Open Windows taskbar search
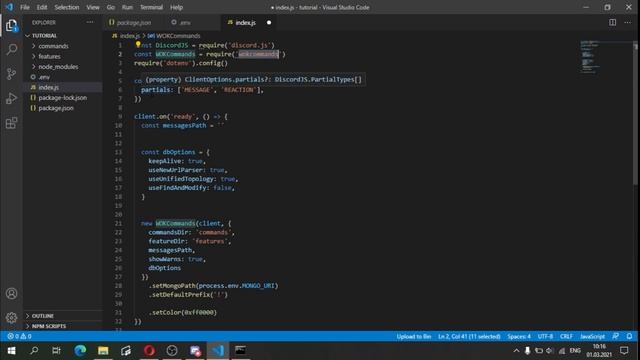640x360 pixels. pyautogui.click(x=34, y=351)
